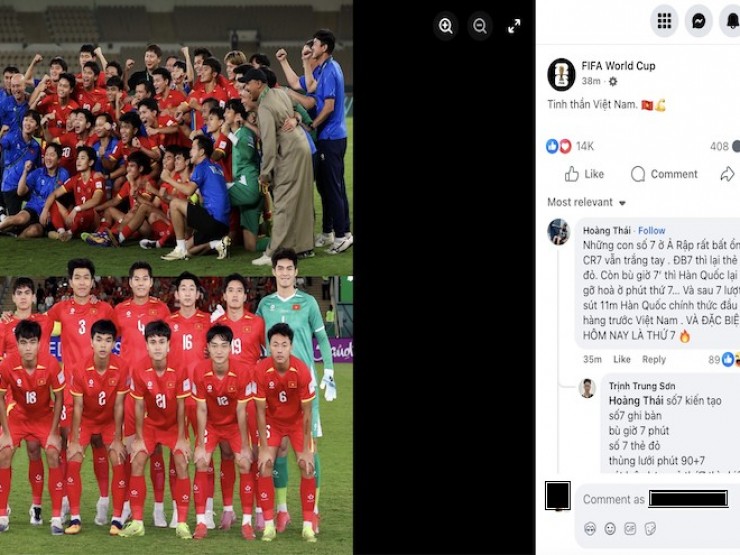
Task: Like the FIFA World Cup post
Action: click(584, 174)
